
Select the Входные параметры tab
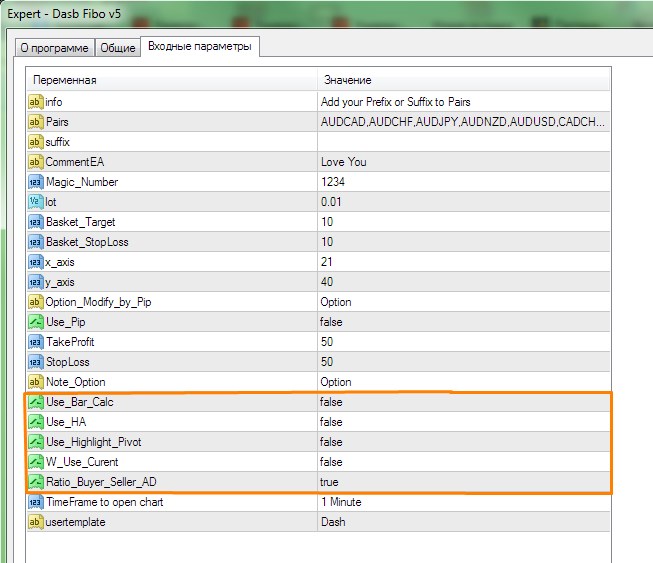click(200, 46)
